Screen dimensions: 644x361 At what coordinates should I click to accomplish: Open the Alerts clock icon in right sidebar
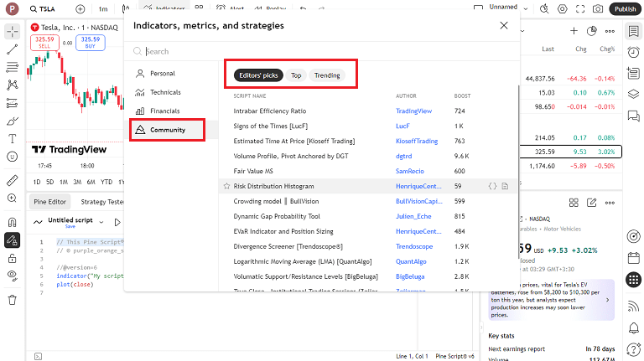tap(632, 52)
